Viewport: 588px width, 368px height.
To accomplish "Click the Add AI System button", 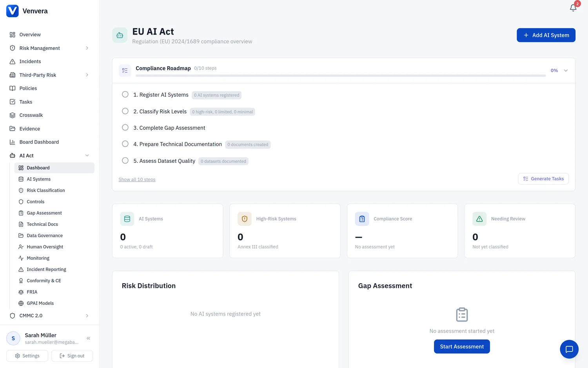I will (546, 35).
